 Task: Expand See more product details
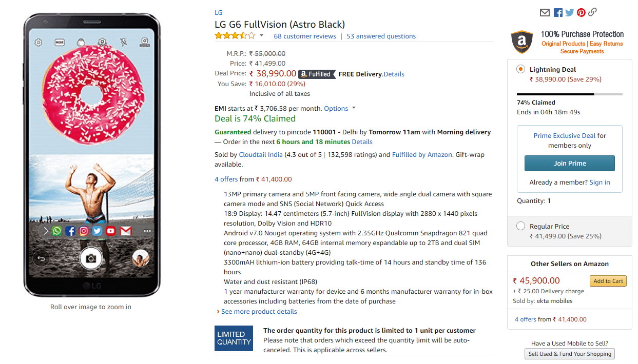click(259, 312)
